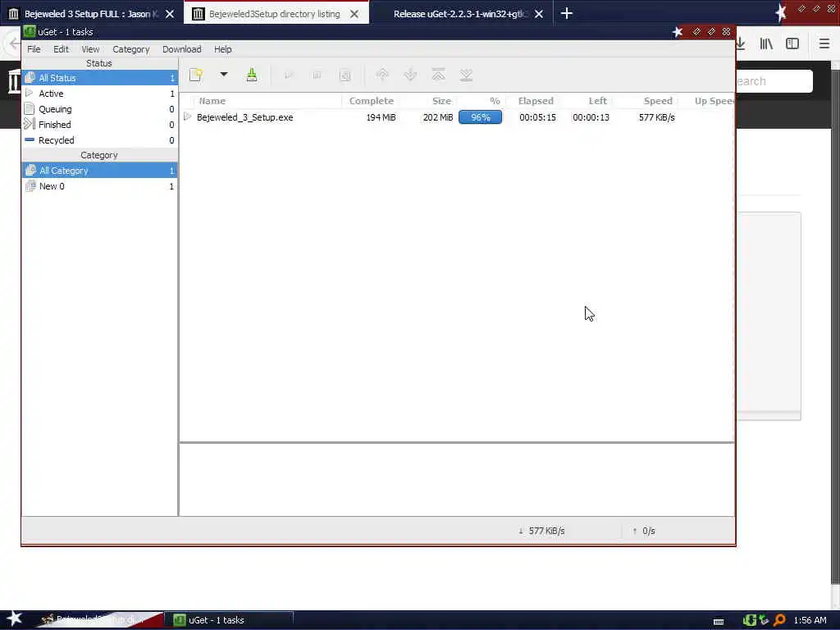Click the Start download toolbar icon
Viewport: 840px width, 630px height.
[289, 75]
